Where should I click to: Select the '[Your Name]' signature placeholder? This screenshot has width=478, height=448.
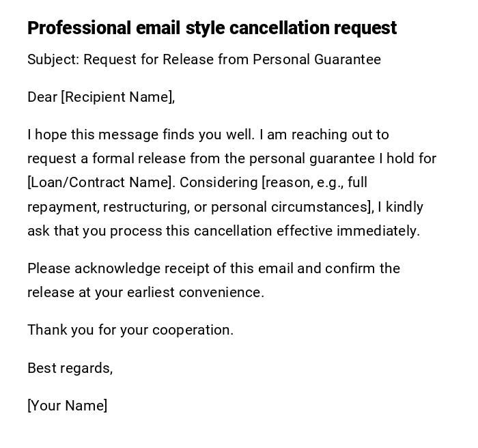click(68, 406)
